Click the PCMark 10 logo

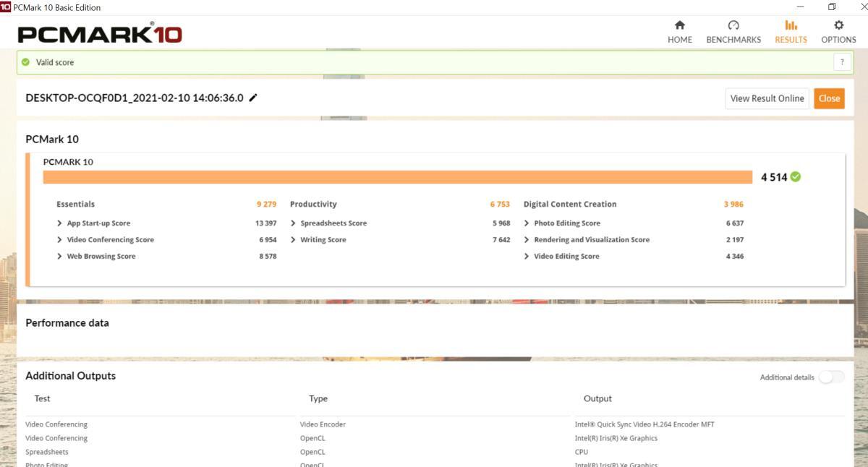(x=100, y=33)
